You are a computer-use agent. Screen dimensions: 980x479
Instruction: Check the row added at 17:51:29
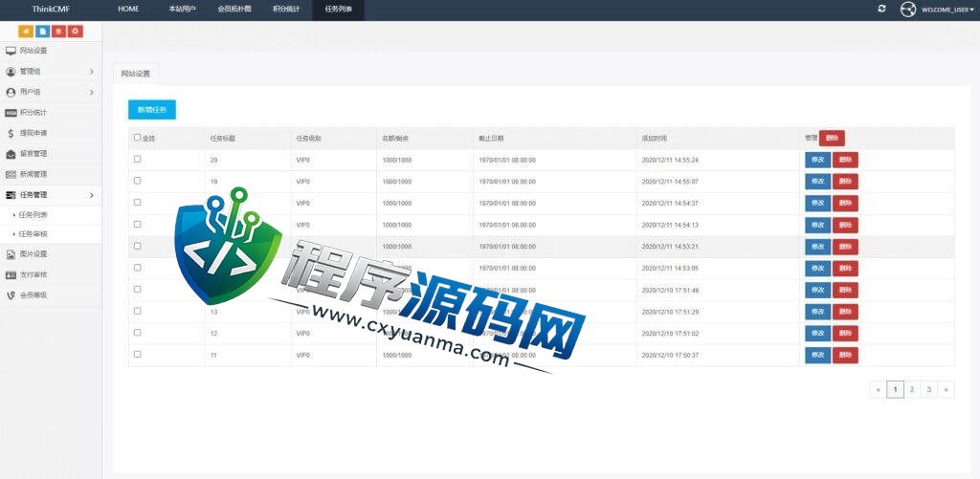(138, 311)
